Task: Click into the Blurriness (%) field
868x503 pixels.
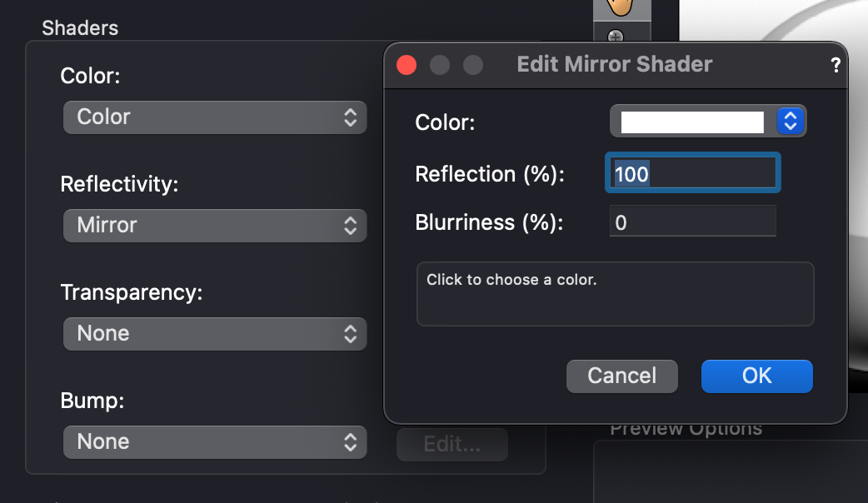Action: (x=692, y=222)
